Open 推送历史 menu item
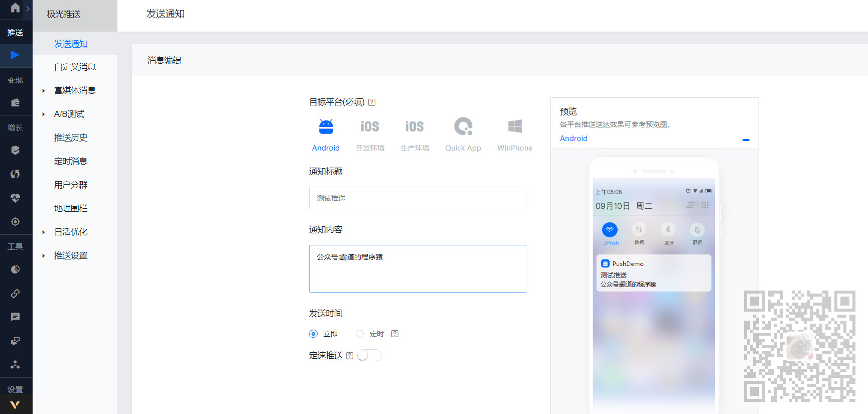This screenshot has width=868, height=414. click(71, 137)
